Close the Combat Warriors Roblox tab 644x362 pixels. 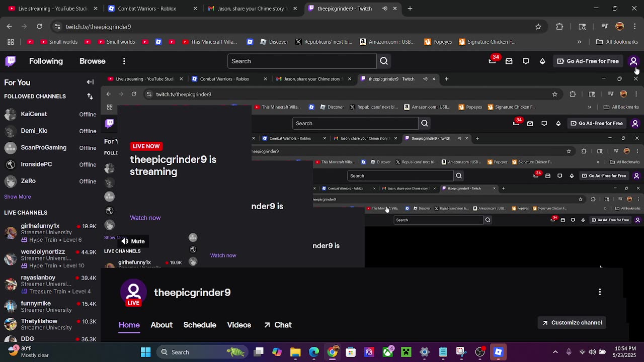195,9
